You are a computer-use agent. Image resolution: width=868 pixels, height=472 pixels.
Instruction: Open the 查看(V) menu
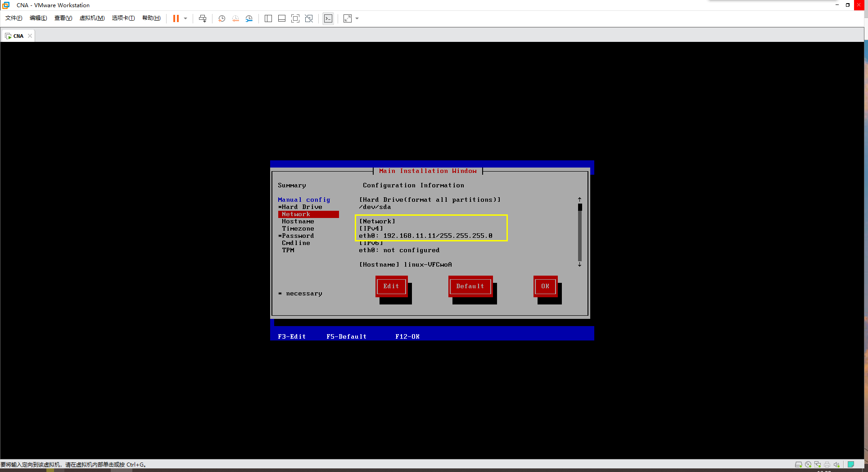pyautogui.click(x=63, y=18)
